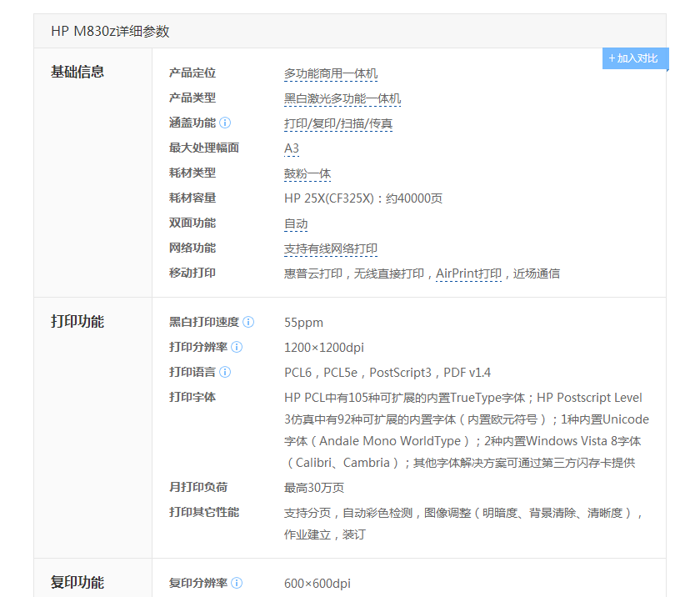Click the AirPrint打印 link
700x597 pixels.
[x=468, y=273]
